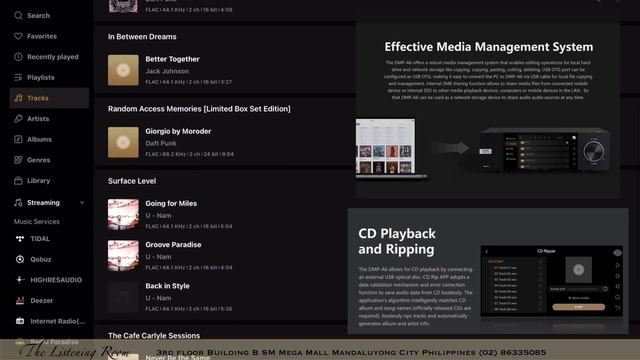Image resolution: width=640 pixels, height=360 pixels.
Task: Play the track Going for Miles
Action: pos(171,203)
